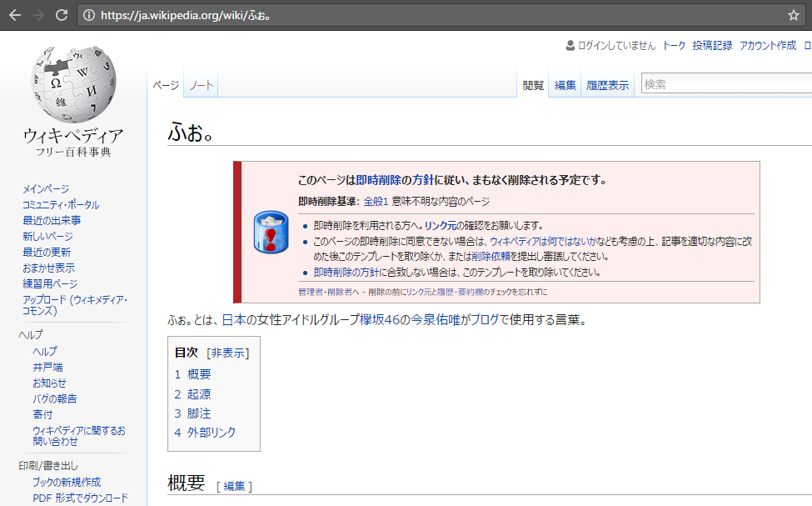Click in the Wikipedia 検索 search box
The height and width of the screenshot is (506, 812).
tap(725, 84)
